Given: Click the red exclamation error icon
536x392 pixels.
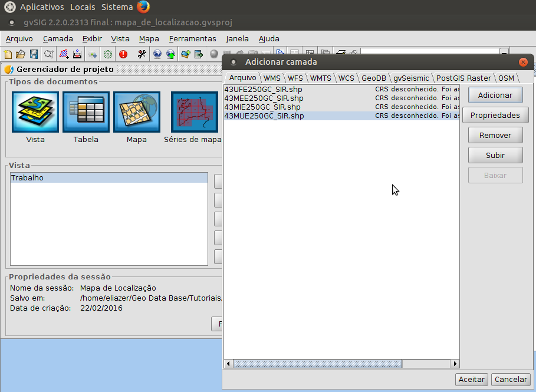Looking at the screenshot, I should (x=123, y=54).
